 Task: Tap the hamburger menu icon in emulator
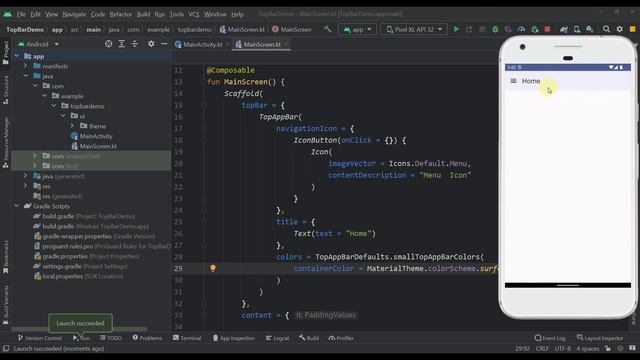click(513, 81)
